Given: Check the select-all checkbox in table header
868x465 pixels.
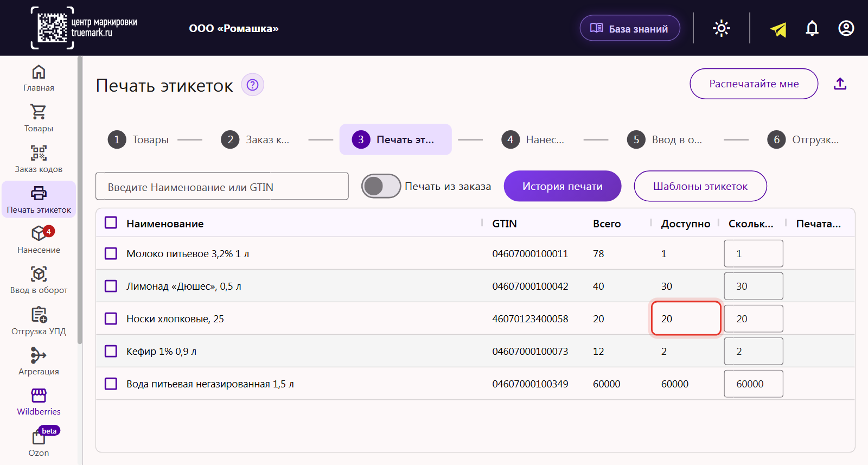Looking at the screenshot, I should coord(111,223).
